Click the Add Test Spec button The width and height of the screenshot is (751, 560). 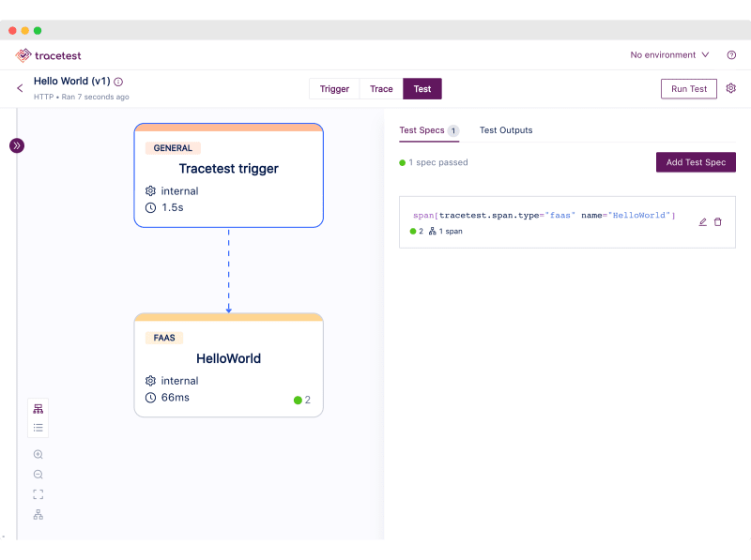[x=696, y=162]
